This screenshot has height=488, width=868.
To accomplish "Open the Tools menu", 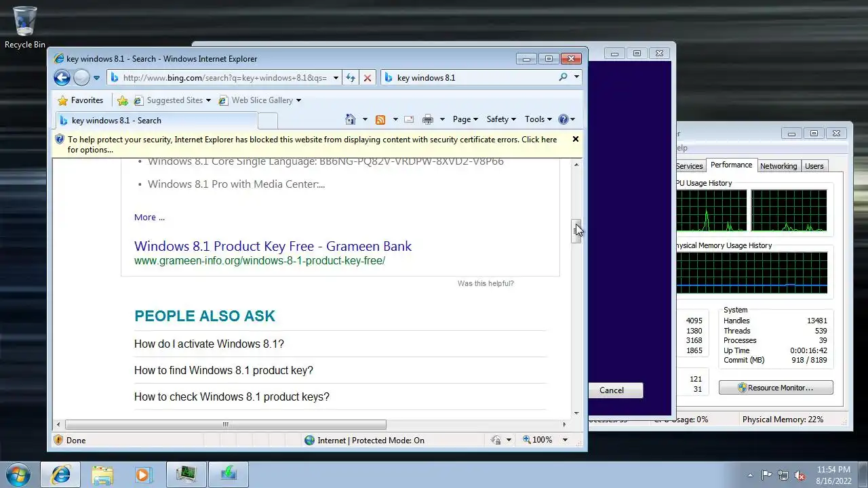I will tap(538, 119).
